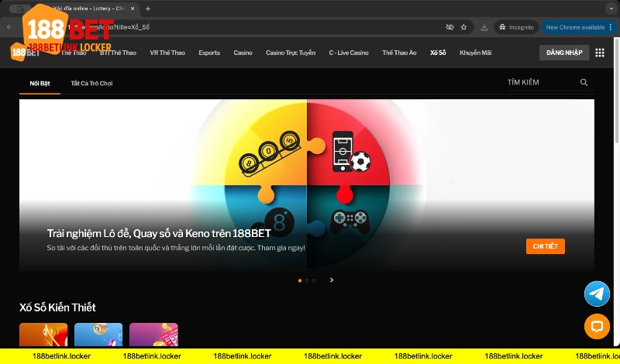
Task: Open a new browser tab
Action: click(148, 9)
